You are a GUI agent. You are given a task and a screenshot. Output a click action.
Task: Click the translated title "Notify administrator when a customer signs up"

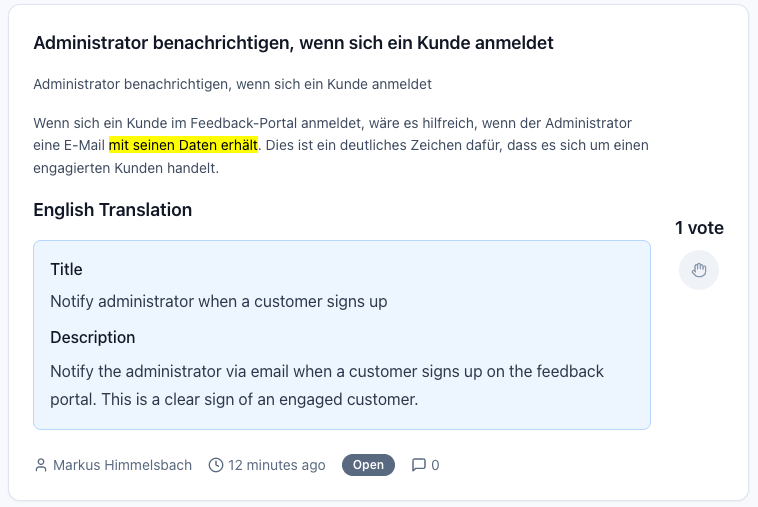coord(218,301)
